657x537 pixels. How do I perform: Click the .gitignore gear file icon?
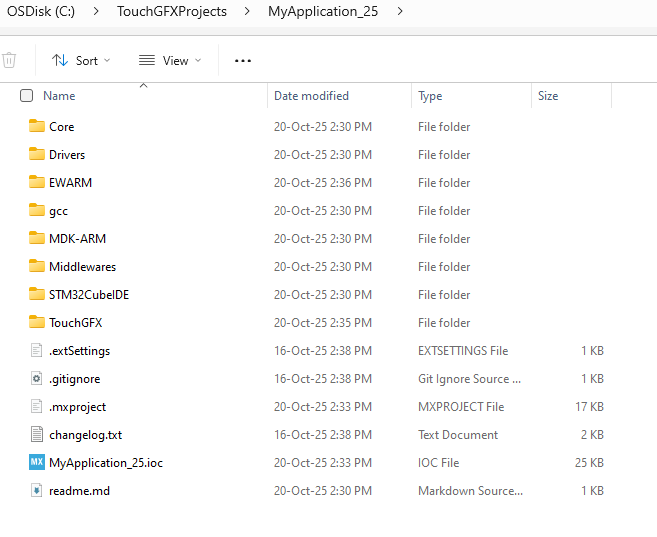[x=36, y=378]
